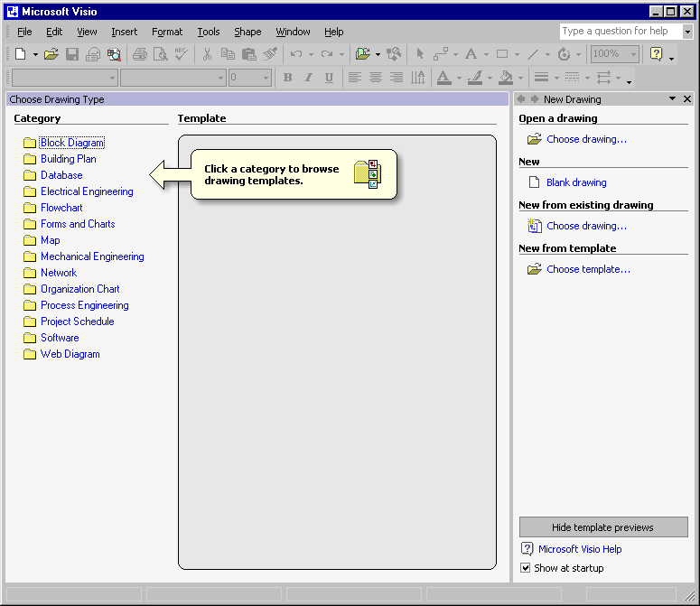The width and height of the screenshot is (700, 606).
Task: Select the Line tool
Action: [x=533, y=54]
